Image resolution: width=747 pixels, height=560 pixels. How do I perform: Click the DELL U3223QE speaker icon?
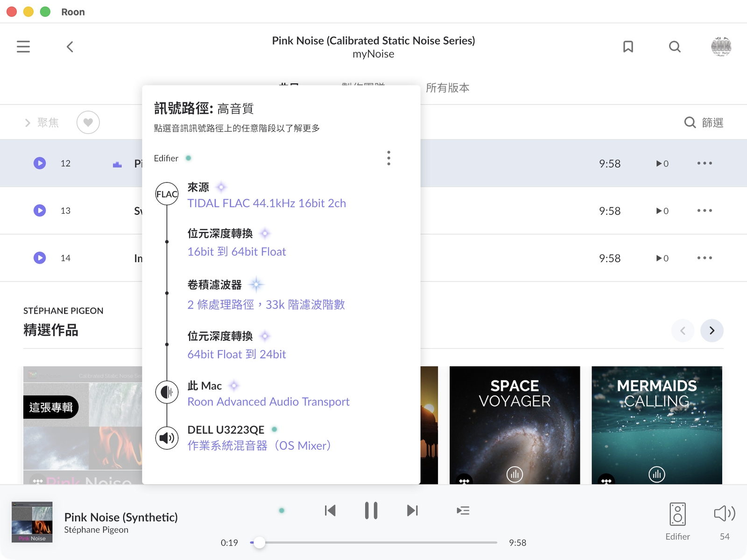167,438
